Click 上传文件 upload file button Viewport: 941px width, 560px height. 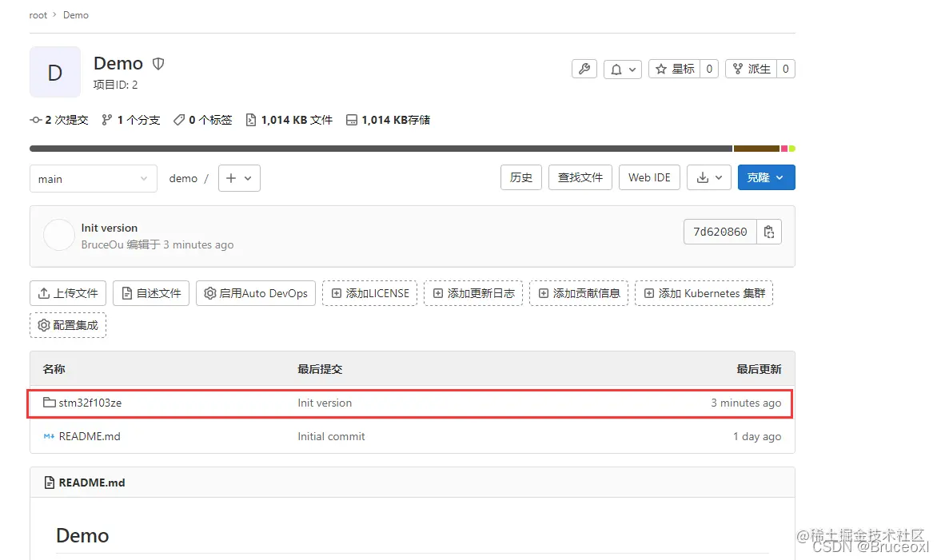tap(68, 293)
